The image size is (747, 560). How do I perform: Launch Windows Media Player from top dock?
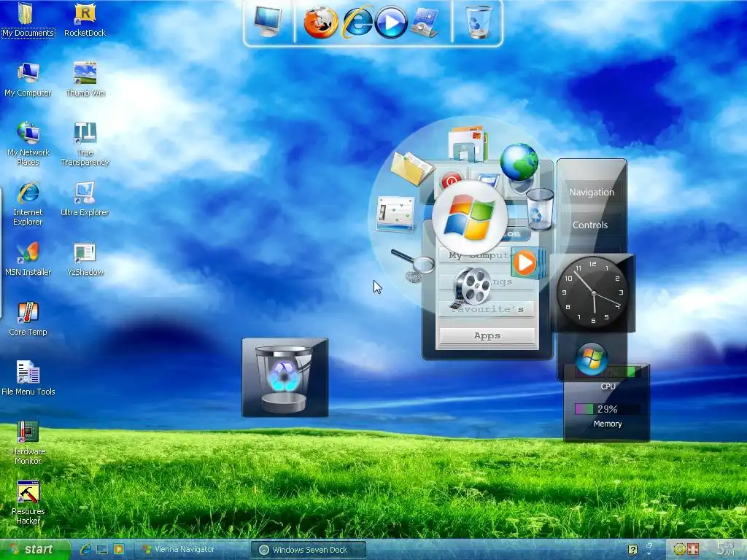pos(391,22)
